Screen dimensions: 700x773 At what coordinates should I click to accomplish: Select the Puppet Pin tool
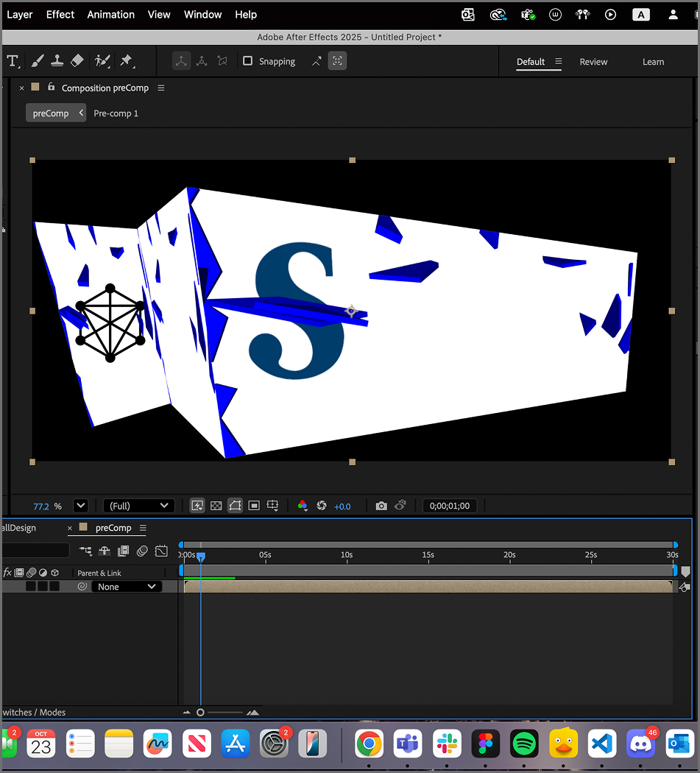(125, 61)
